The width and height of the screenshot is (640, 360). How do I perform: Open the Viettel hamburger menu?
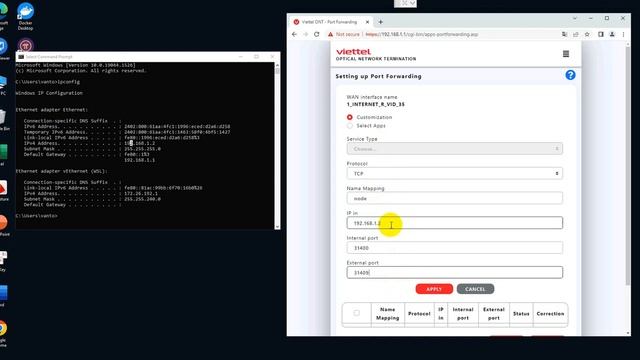[x=566, y=54]
